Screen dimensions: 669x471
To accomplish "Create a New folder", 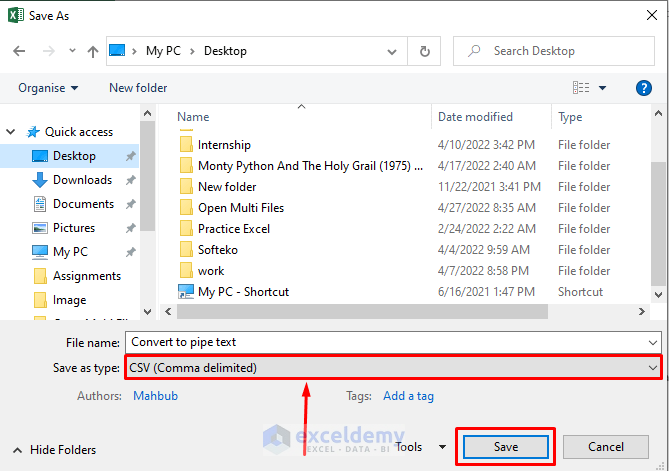I will [138, 88].
